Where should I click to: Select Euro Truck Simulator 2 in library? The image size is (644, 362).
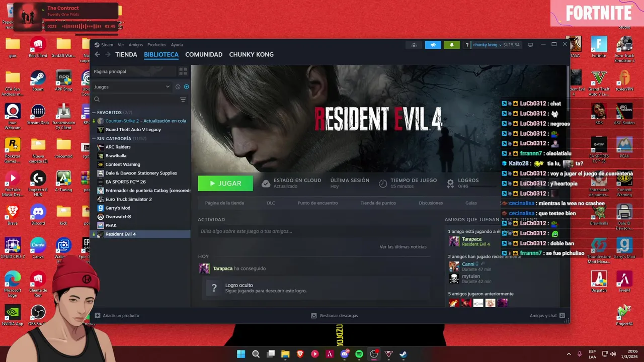pos(141,199)
